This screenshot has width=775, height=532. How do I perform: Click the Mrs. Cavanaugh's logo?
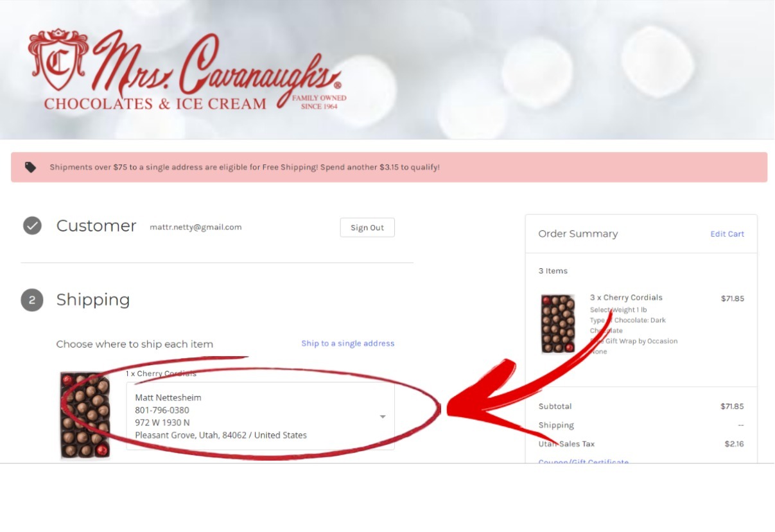click(186, 70)
